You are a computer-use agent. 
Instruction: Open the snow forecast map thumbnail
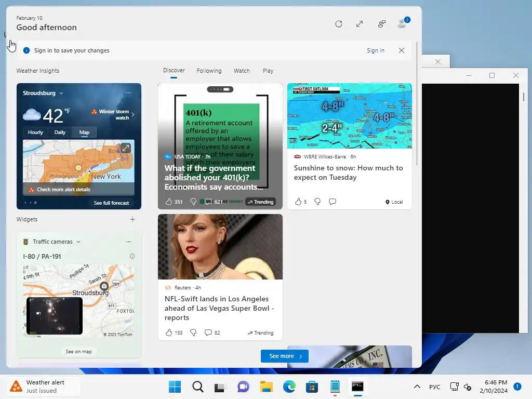[350, 116]
